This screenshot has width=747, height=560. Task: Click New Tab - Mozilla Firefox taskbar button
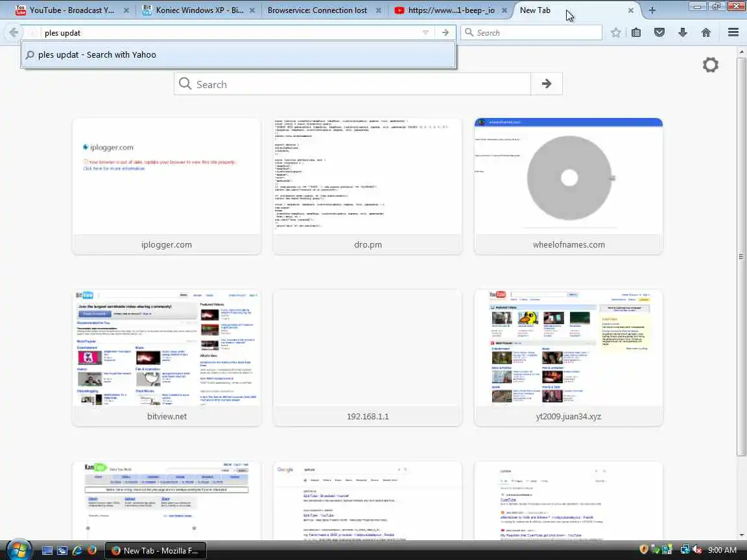pyautogui.click(x=156, y=550)
